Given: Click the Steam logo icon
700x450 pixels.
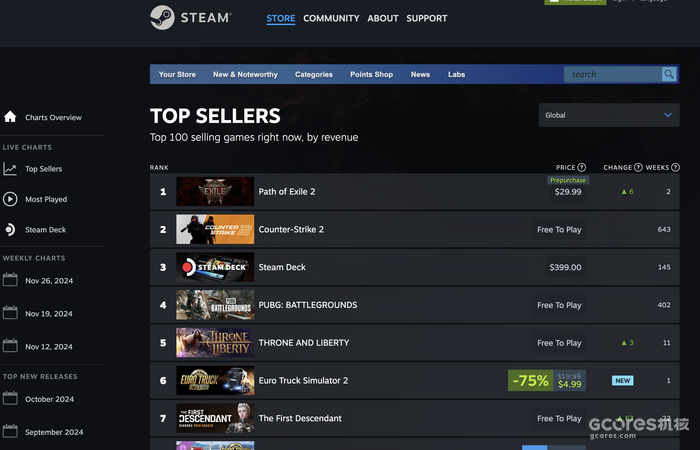Looking at the screenshot, I should [x=162, y=18].
